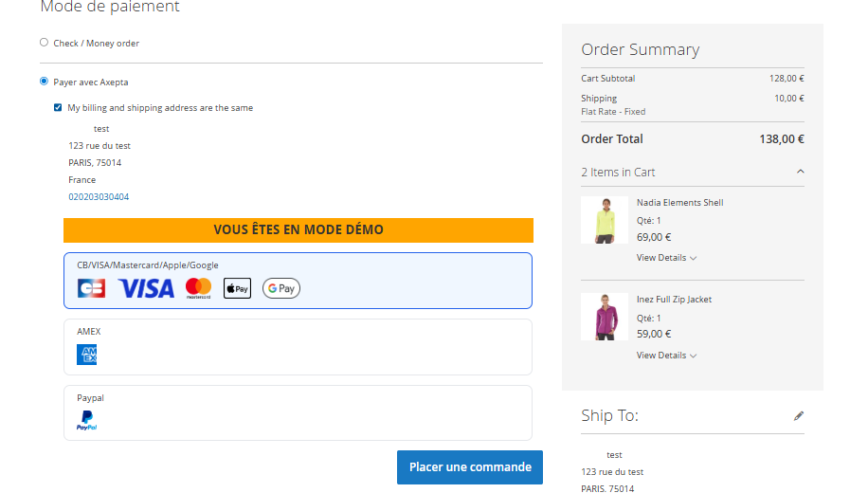Choose the AMEX payment option
This screenshot has height=493, width=868.
pyautogui.click(x=298, y=347)
